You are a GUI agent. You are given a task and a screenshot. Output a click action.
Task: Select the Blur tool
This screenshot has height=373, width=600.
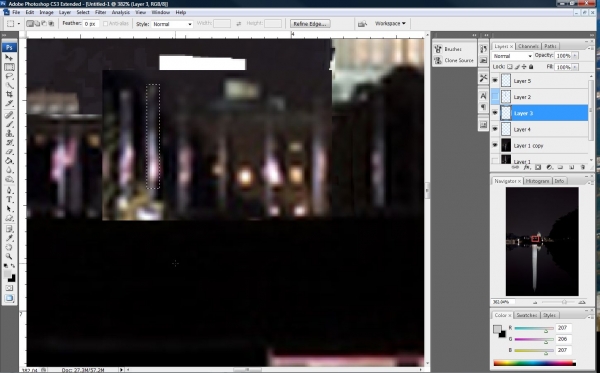(x=9, y=170)
